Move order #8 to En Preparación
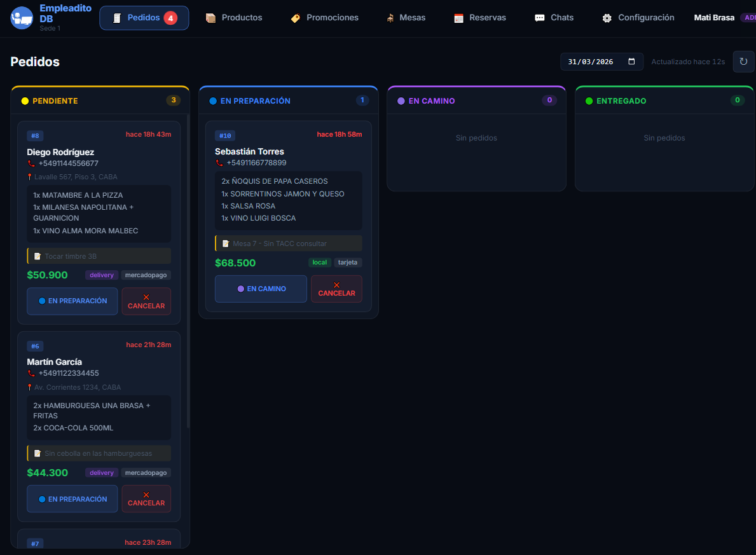The height and width of the screenshot is (555, 756). coord(72,301)
